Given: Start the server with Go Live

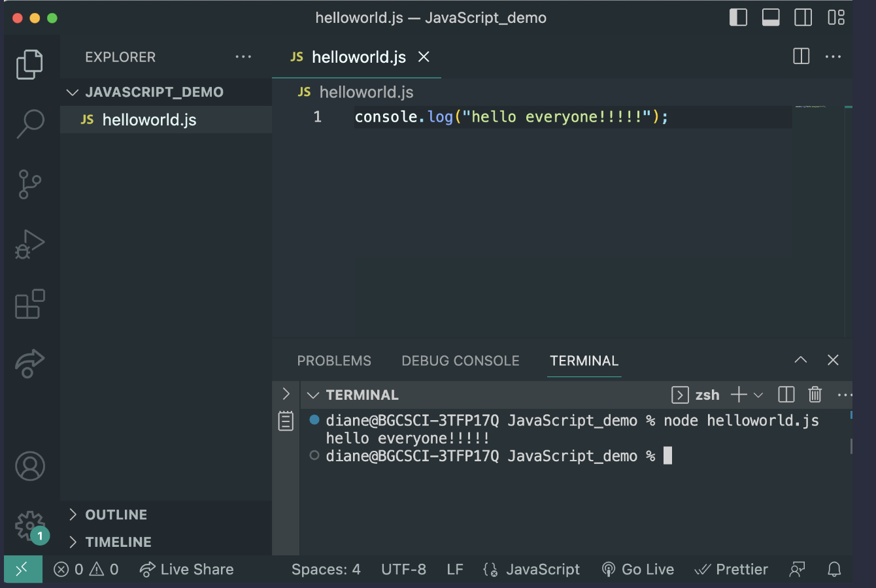Looking at the screenshot, I should click(637, 570).
